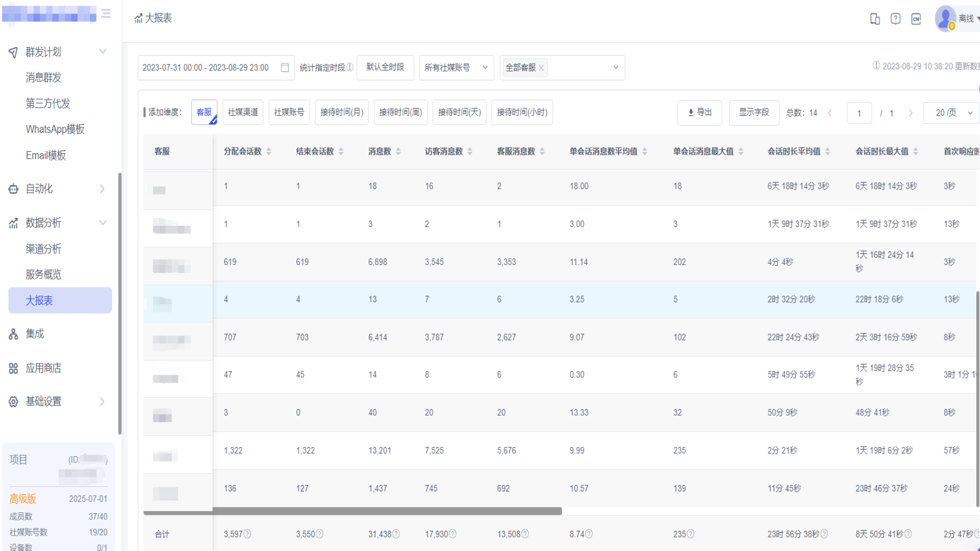Open 服务概览 in the sidebar
The image size is (980, 551).
point(43,275)
